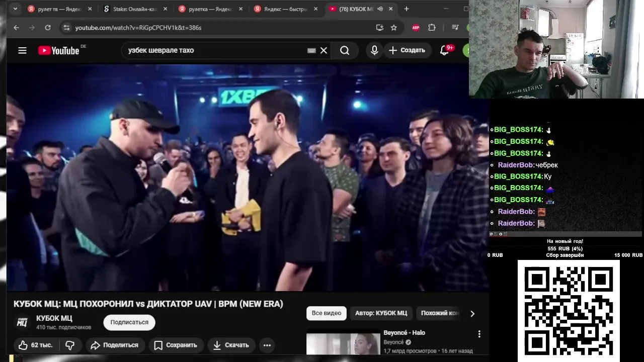Click the BIG_BOSS174: Ку chat message
This screenshot has width=644, height=362.
click(523, 176)
